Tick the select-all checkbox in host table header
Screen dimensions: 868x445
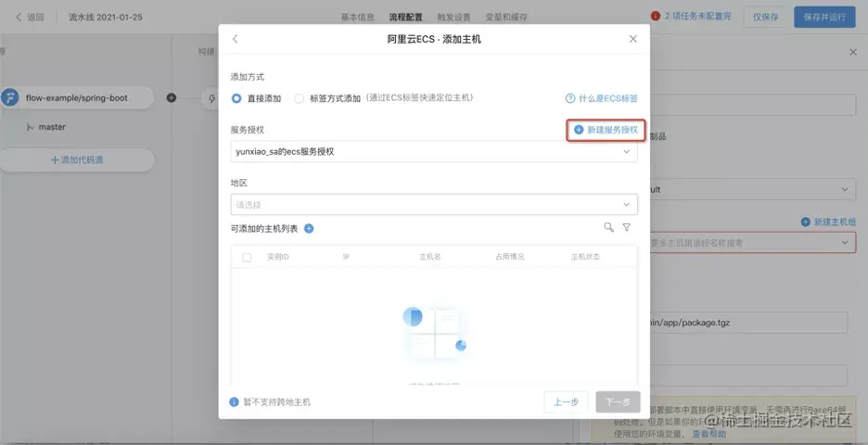click(247, 258)
